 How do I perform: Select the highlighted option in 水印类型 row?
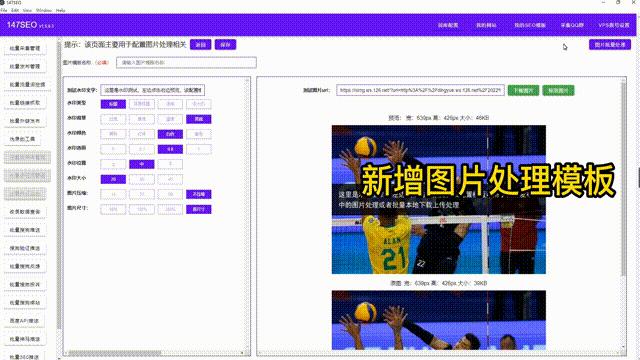click(113, 104)
